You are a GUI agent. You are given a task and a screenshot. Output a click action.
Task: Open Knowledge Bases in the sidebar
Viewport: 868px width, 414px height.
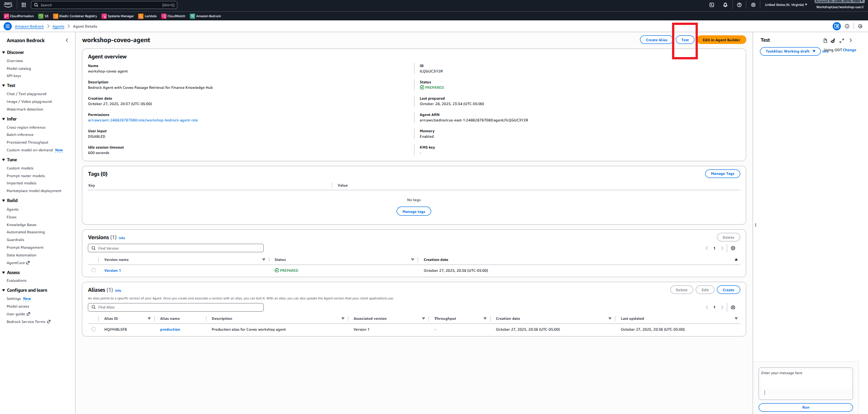click(21, 225)
